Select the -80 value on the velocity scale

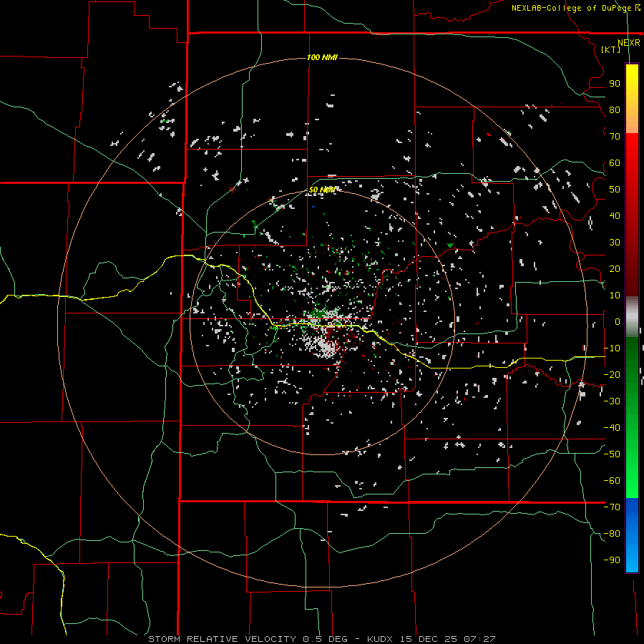[612, 534]
